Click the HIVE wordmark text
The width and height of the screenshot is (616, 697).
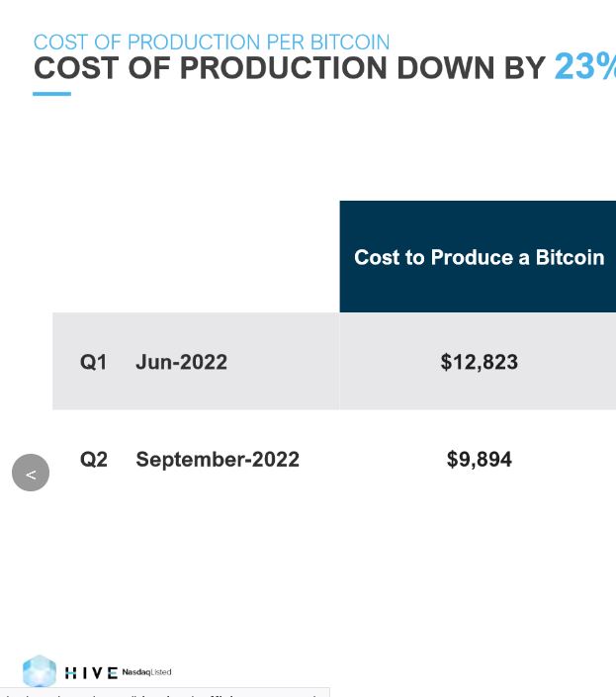click(91, 673)
